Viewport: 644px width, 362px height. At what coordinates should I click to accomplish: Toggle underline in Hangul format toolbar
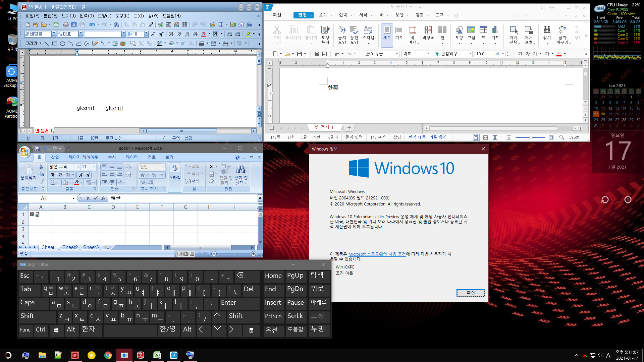pos(187,34)
